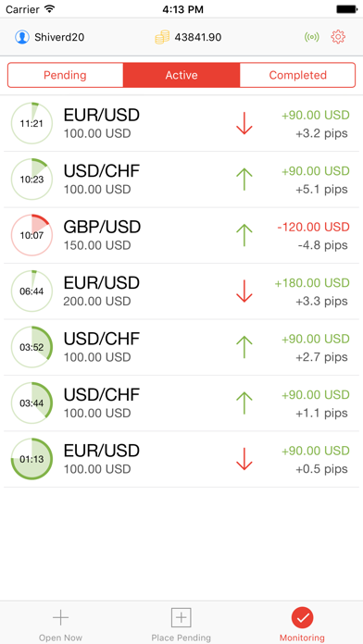The width and height of the screenshot is (363, 644).
Task: Switch to the Pending tab
Action: point(65,75)
